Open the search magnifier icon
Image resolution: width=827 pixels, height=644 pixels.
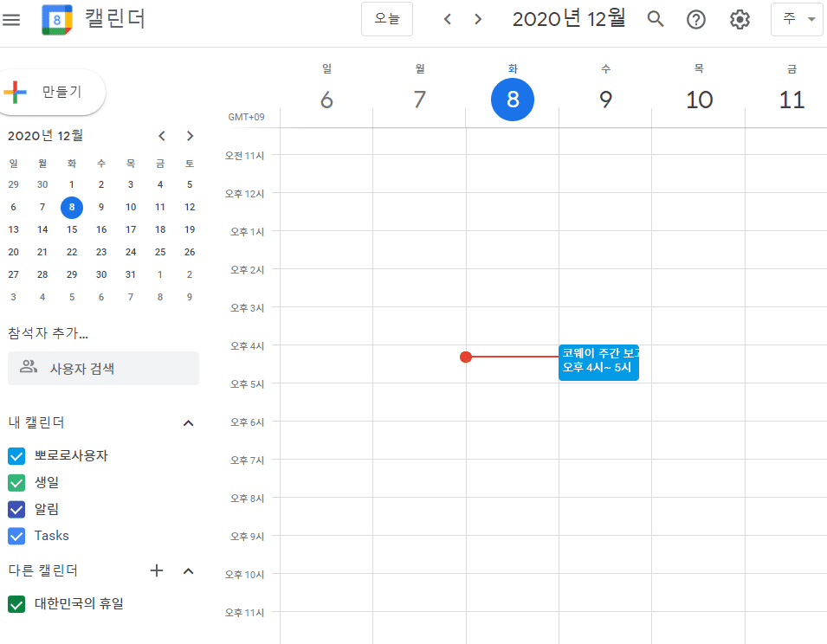(656, 20)
